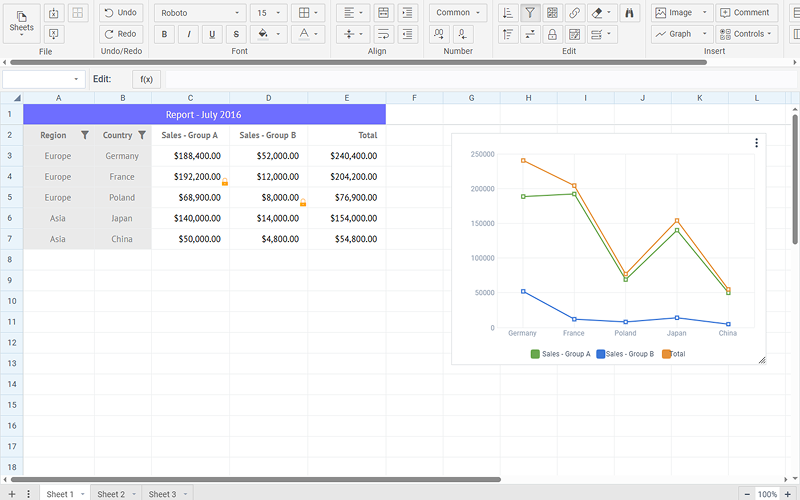Viewport: 800px width, 500px height.
Task: Click the grayed-out gridlines icon in File group
Action: 78,13
